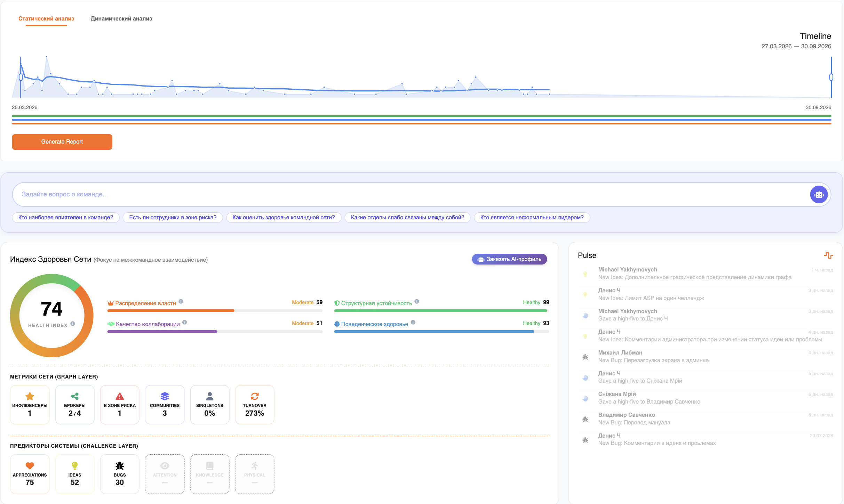This screenshot has width=844, height=504.
Task: Select the Bugs card
Action: point(120,474)
